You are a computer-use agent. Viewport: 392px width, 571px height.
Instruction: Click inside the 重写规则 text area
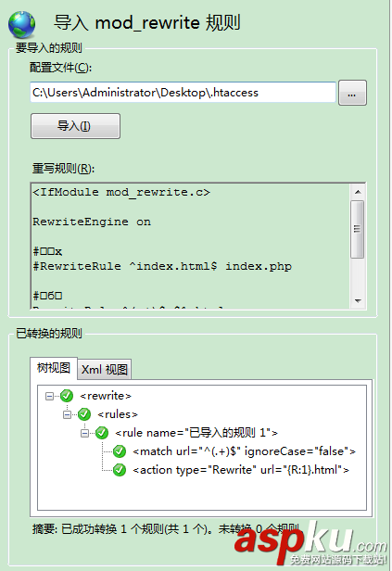tap(190, 246)
